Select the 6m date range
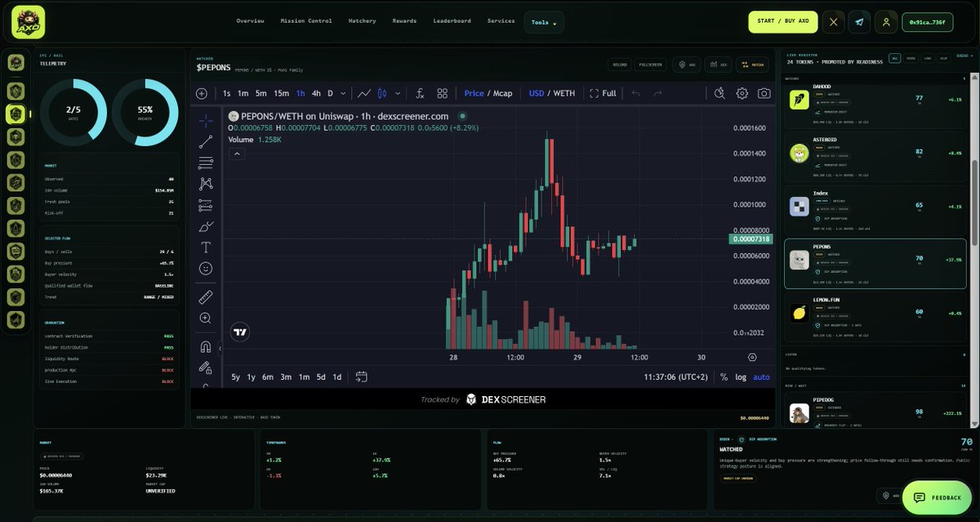 coord(268,377)
